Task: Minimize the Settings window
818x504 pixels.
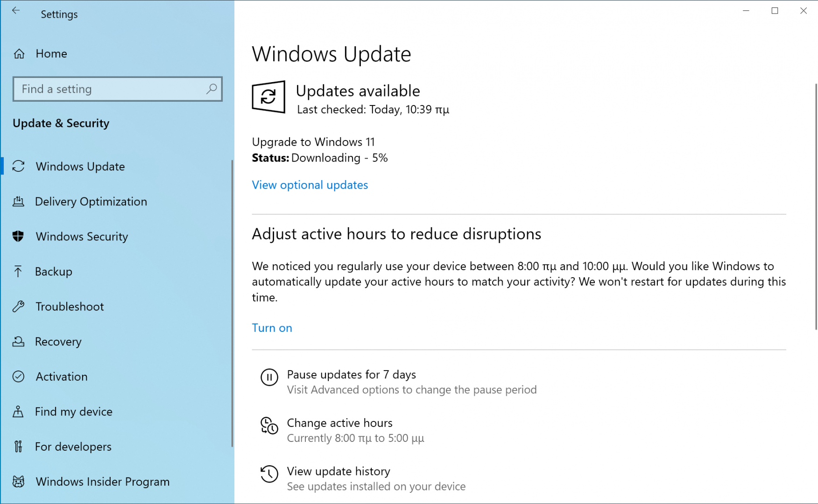Action: [746, 11]
